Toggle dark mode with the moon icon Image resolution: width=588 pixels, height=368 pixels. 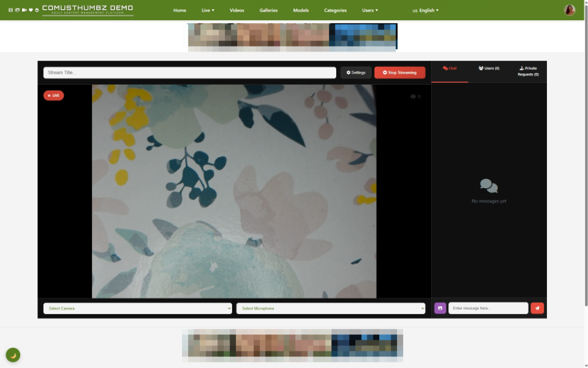tap(13, 355)
